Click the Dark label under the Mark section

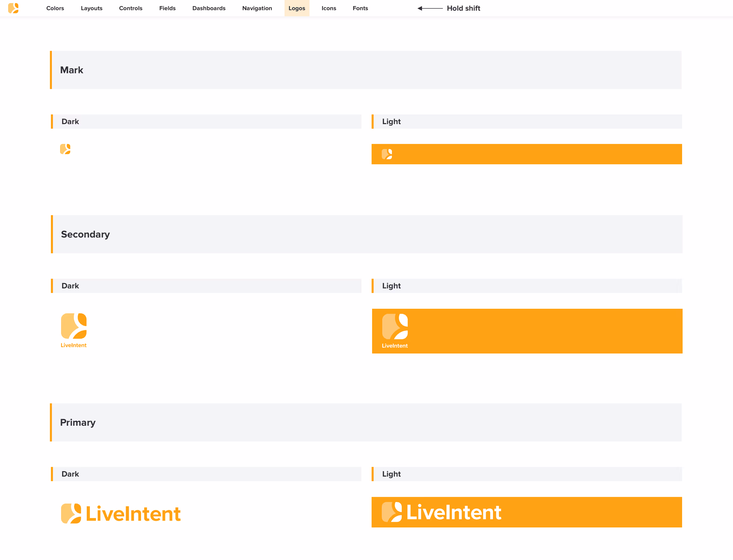point(71,122)
